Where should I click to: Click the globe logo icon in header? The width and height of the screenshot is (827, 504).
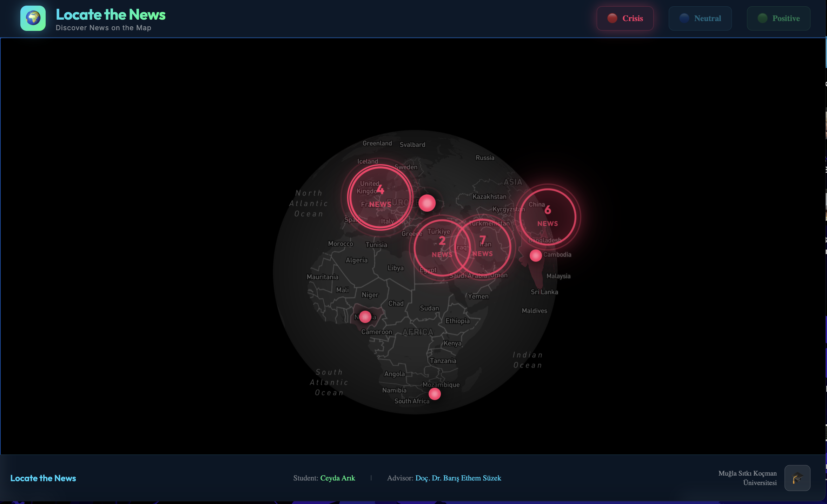point(33,18)
